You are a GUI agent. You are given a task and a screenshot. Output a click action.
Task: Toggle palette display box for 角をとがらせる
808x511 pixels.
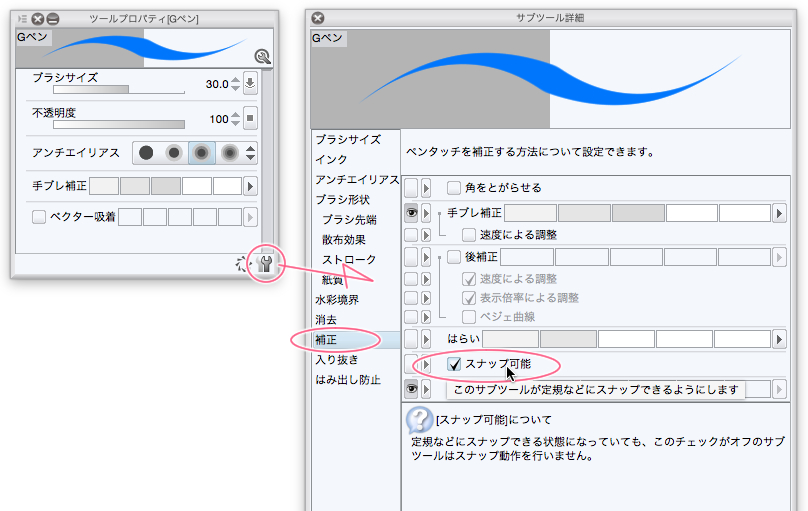pyautogui.click(x=411, y=188)
